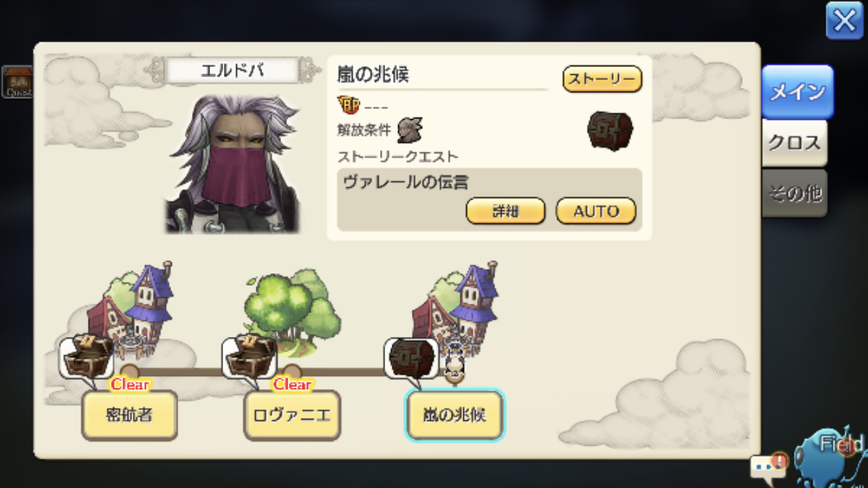Screen dimensions: 868x488
Task: Click the ストーリー button
Action: click(x=602, y=79)
